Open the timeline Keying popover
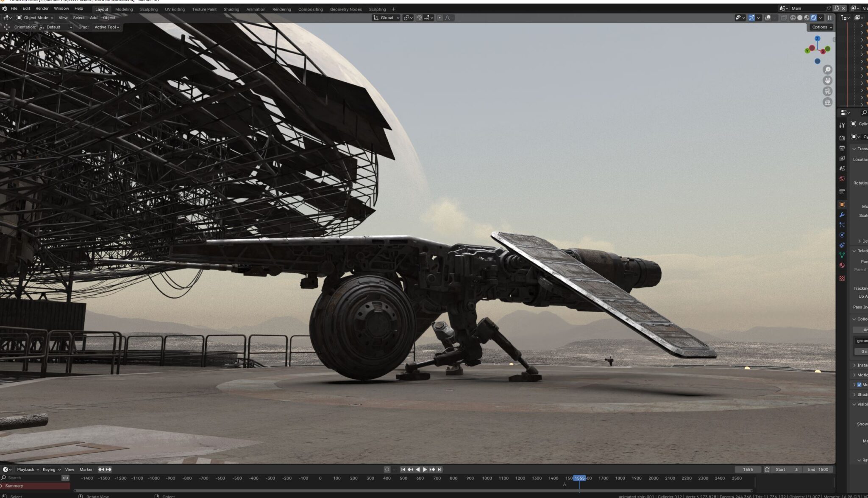This screenshot has height=498, width=868. (x=51, y=470)
